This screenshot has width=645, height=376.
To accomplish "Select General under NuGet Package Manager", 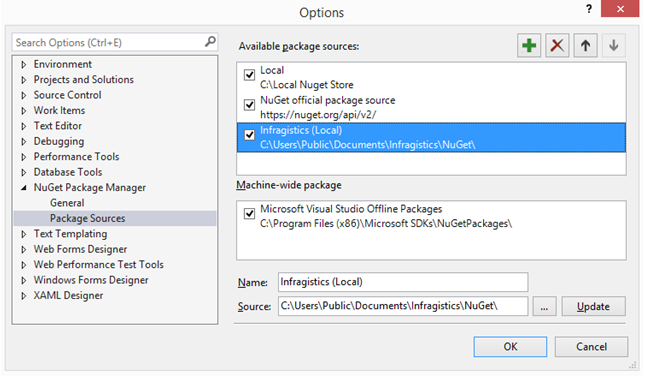I will [67, 203].
